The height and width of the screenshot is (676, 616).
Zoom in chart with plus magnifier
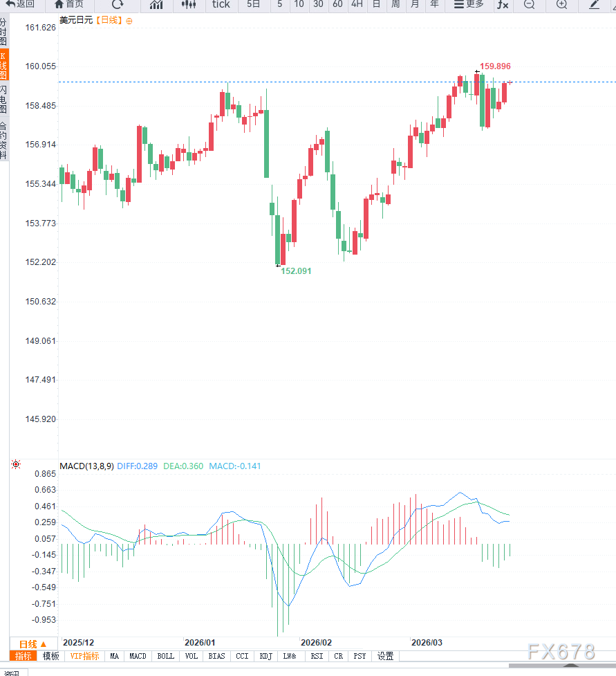point(561,4)
